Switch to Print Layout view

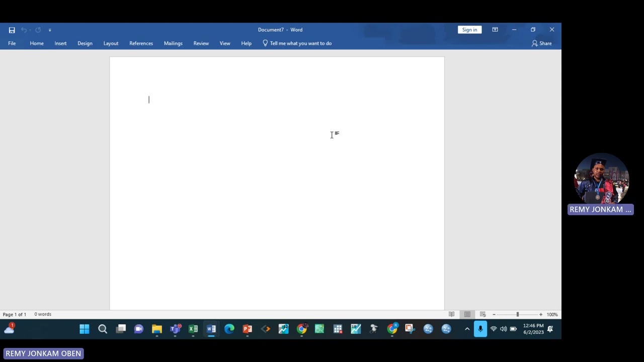click(467, 314)
